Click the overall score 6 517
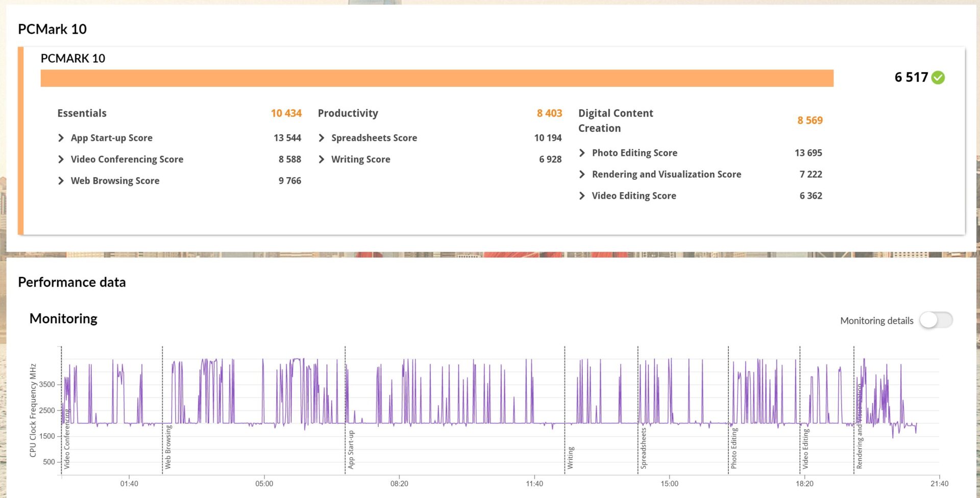 [x=911, y=78]
